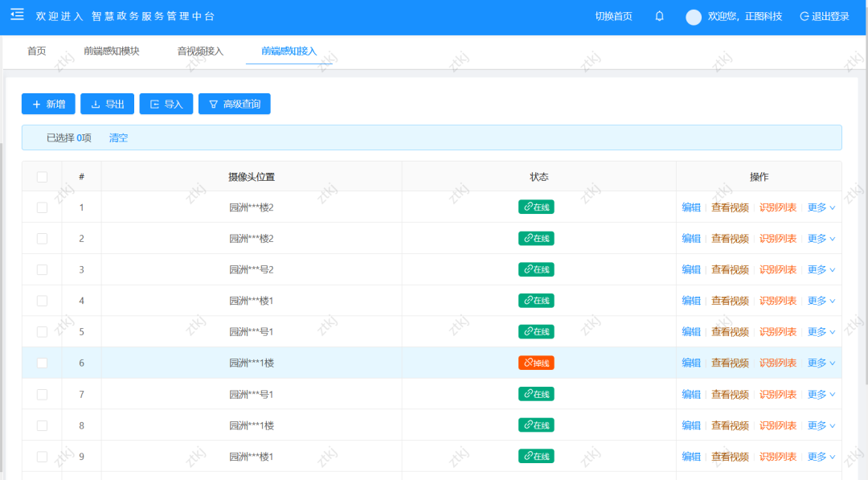
Task: Open notifications via the bell icon
Action: [x=659, y=16]
